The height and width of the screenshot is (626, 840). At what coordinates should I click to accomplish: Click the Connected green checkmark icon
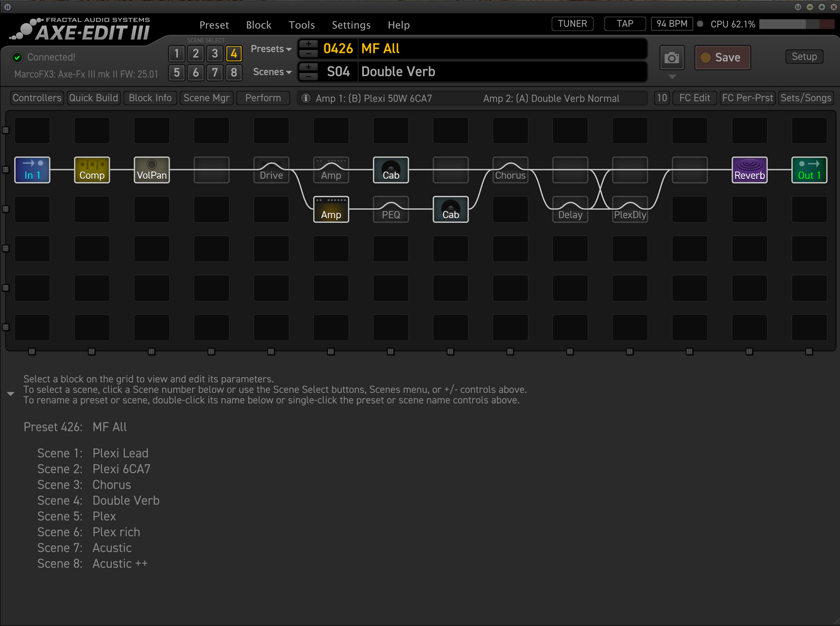[x=17, y=57]
